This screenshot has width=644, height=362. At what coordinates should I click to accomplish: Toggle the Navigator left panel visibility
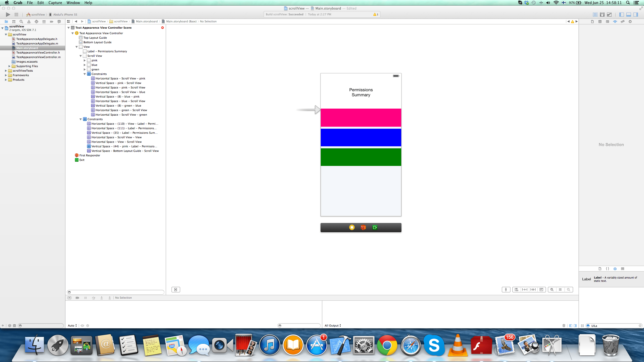pyautogui.click(x=622, y=15)
